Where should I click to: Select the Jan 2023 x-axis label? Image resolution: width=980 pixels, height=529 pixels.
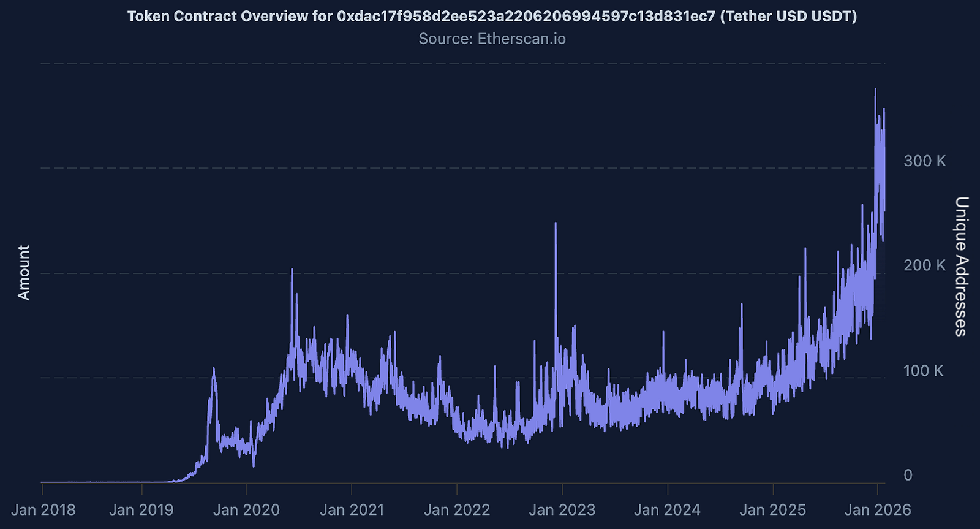coord(562,510)
